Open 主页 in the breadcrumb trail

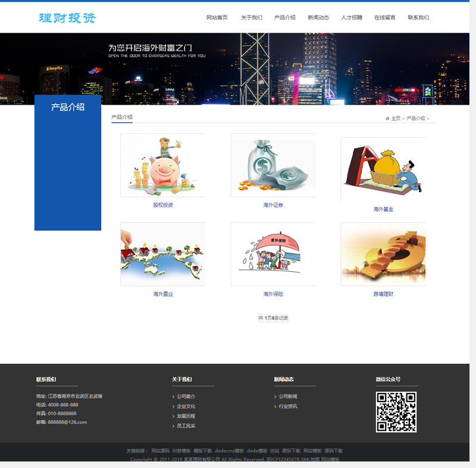[396, 118]
